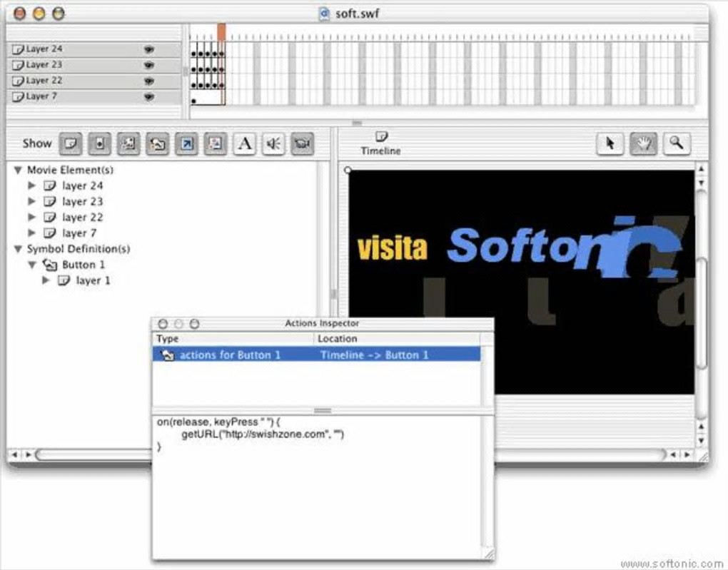Click the Timeline icon above the preview
This screenshot has width=728, height=570.
click(x=381, y=136)
